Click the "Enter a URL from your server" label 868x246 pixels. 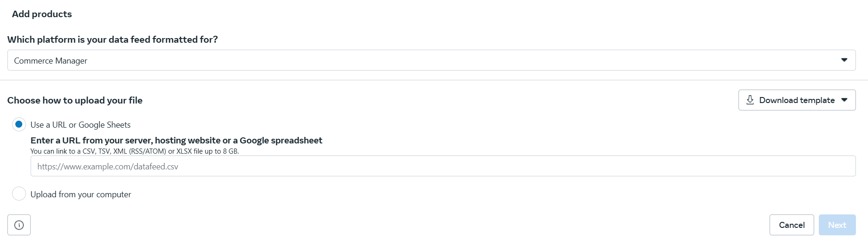click(x=176, y=140)
